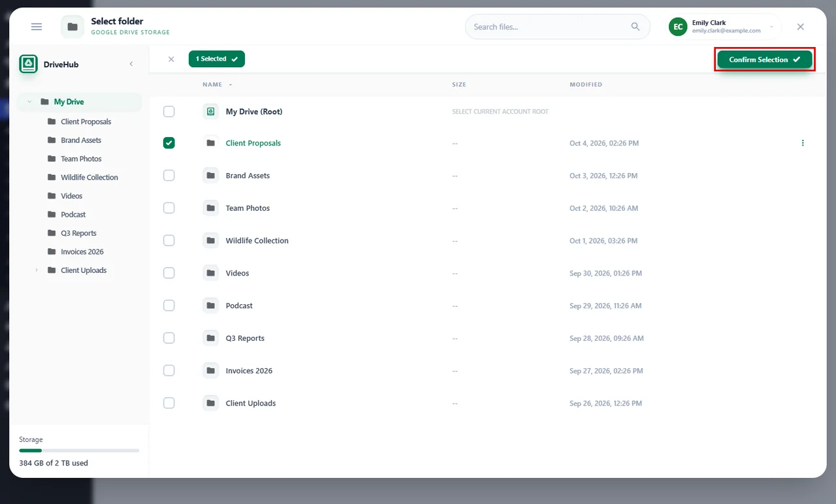The width and height of the screenshot is (836, 504).
Task: Click the Wildlife Collection folder icon in list
Action: coord(210,240)
